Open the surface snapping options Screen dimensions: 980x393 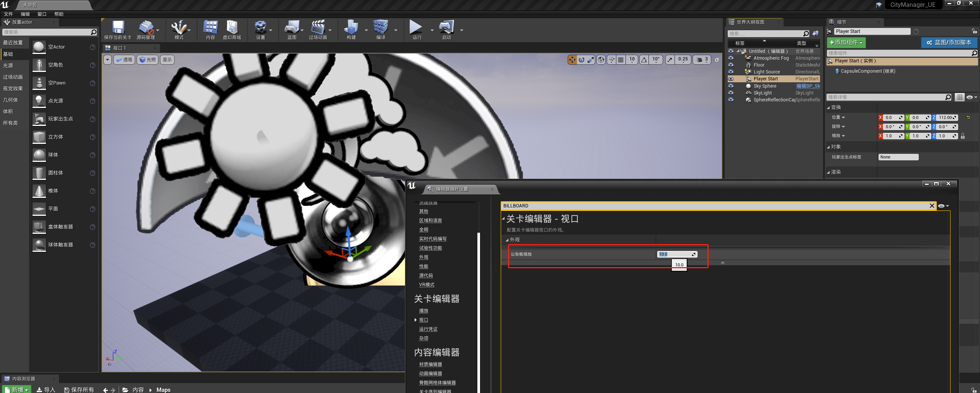click(x=611, y=60)
